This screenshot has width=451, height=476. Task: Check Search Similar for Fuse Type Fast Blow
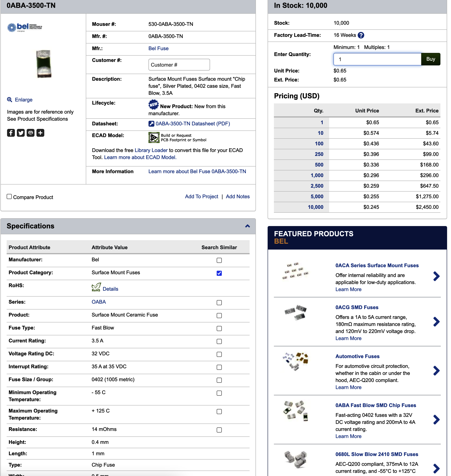coord(219,329)
